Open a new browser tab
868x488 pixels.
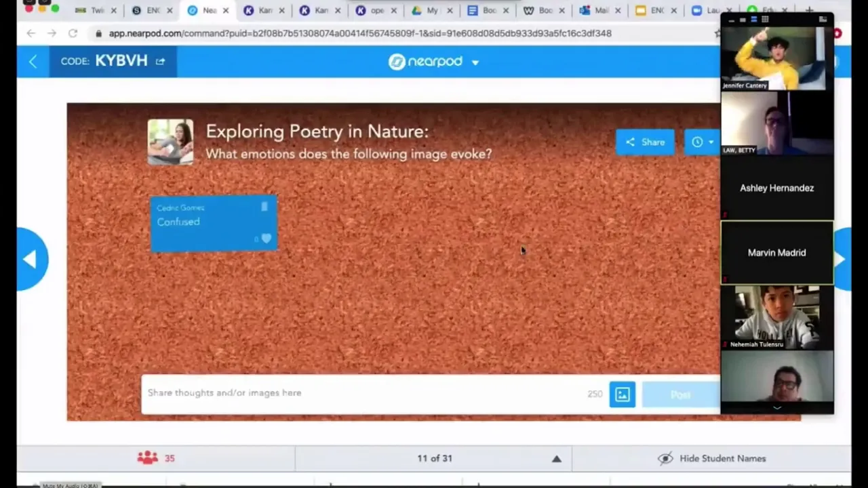coord(809,10)
